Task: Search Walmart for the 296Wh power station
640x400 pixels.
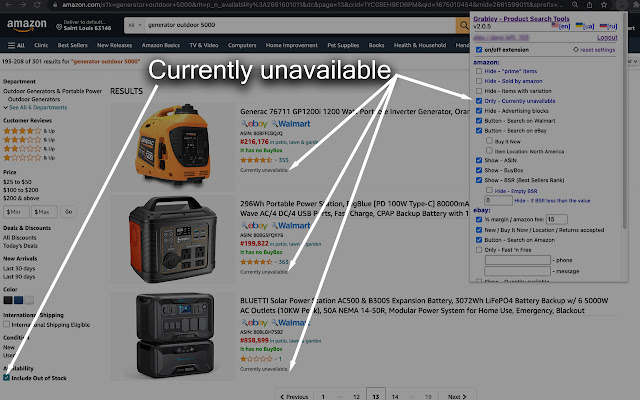Action: coord(291,225)
